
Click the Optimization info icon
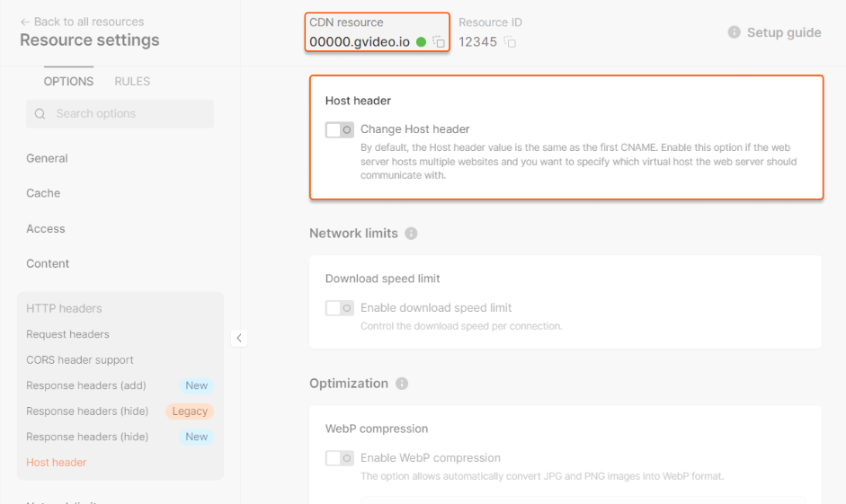[402, 384]
